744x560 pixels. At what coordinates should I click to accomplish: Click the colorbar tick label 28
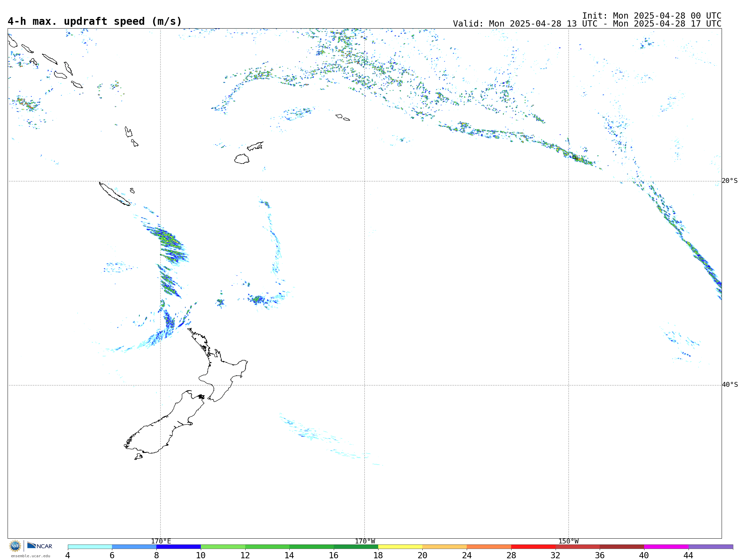[511, 555]
